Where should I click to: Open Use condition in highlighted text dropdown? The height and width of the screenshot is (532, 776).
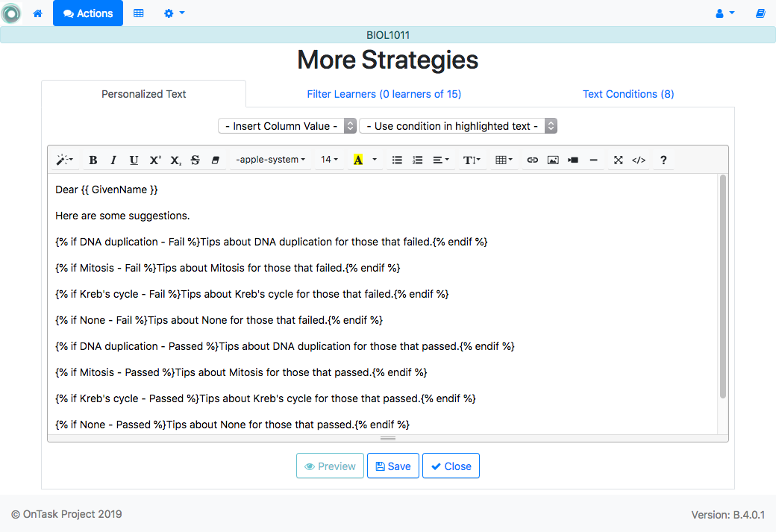coord(458,126)
